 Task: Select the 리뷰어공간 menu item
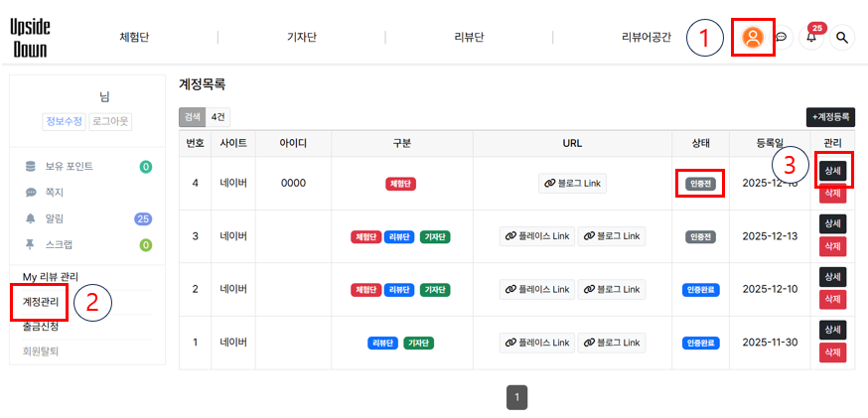click(646, 38)
